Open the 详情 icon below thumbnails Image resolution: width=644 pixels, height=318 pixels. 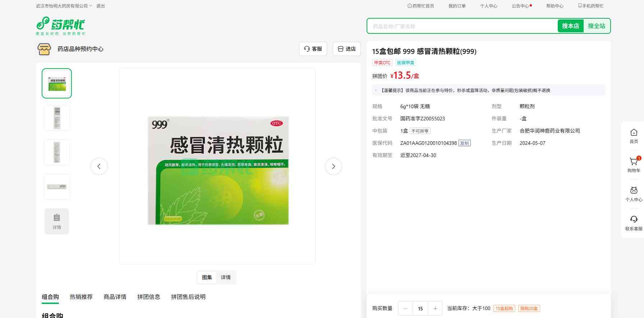tap(57, 221)
